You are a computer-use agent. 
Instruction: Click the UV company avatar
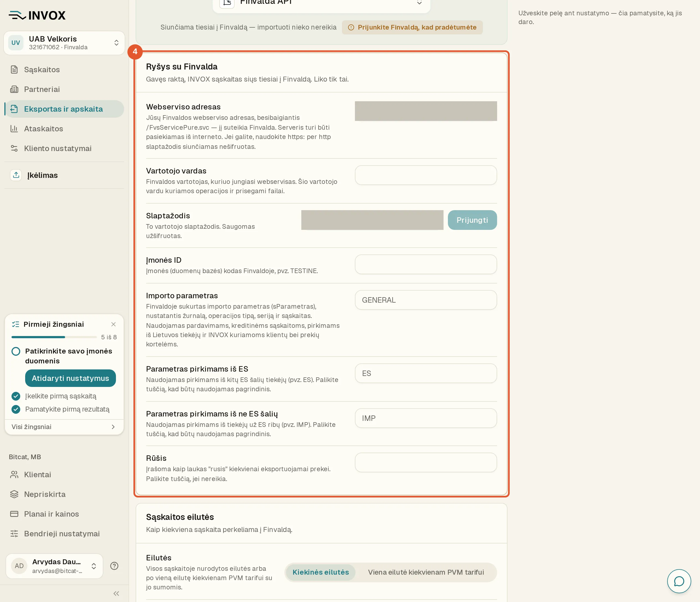click(16, 43)
